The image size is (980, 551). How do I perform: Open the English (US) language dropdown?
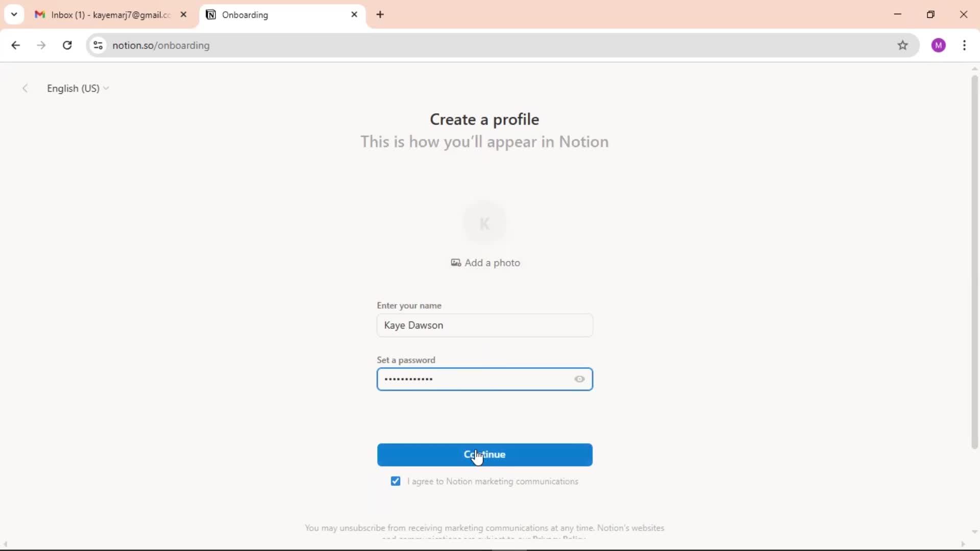(x=78, y=89)
